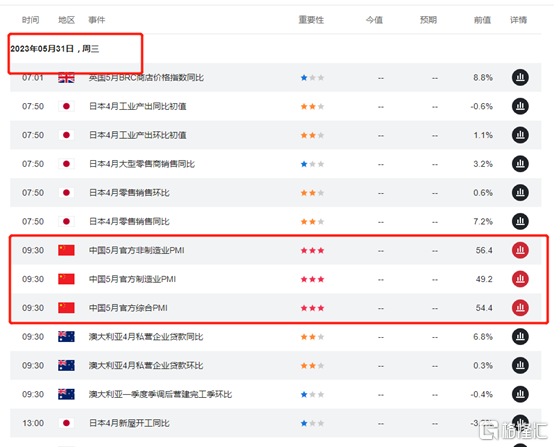Open chart icon for 日本4月工业产出同比初值

click(520, 106)
